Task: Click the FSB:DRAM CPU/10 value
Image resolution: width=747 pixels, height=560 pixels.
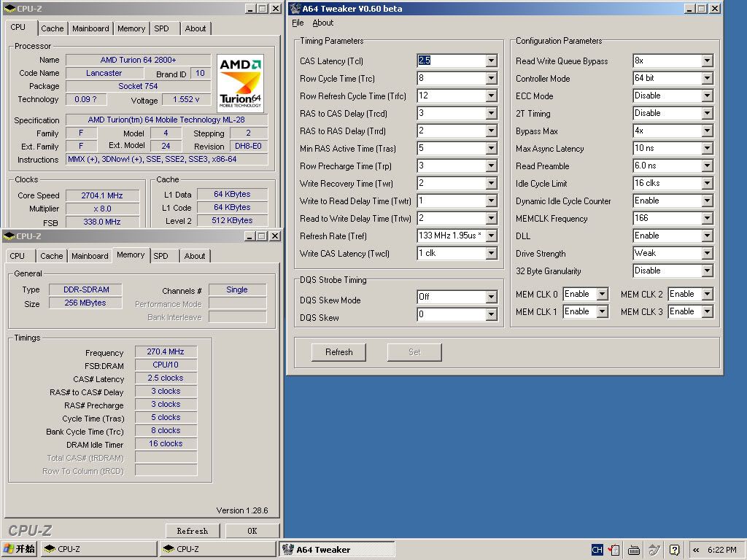Action: pos(166,365)
